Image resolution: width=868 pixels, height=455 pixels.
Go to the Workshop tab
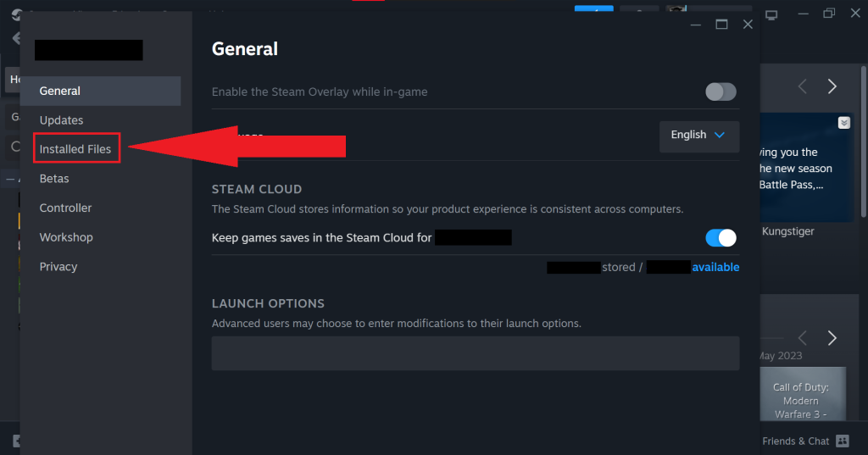pyautogui.click(x=66, y=237)
